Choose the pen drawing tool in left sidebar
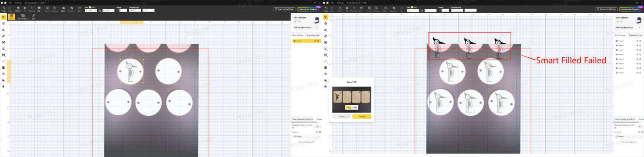The width and height of the screenshot is (644, 157). coord(3,36)
